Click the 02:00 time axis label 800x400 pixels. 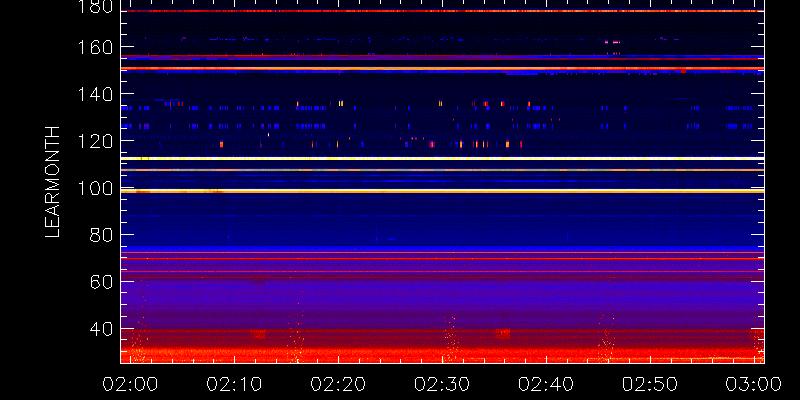click(130, 384)
